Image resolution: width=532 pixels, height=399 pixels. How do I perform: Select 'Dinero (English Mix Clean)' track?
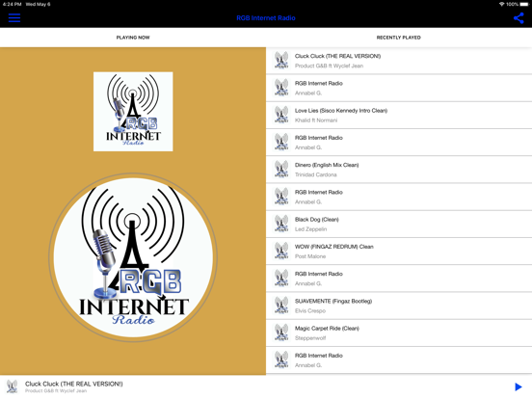327,165
